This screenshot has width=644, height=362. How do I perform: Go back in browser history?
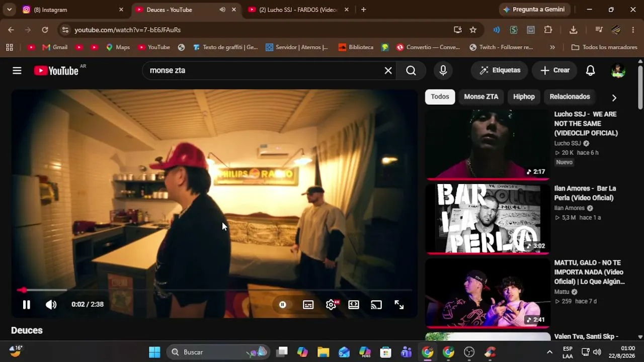(x=11, y=30)
